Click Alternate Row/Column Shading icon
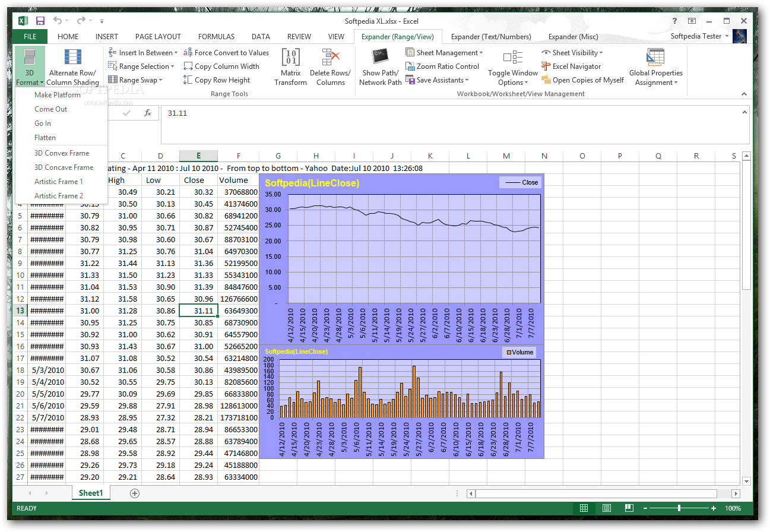 73,67
